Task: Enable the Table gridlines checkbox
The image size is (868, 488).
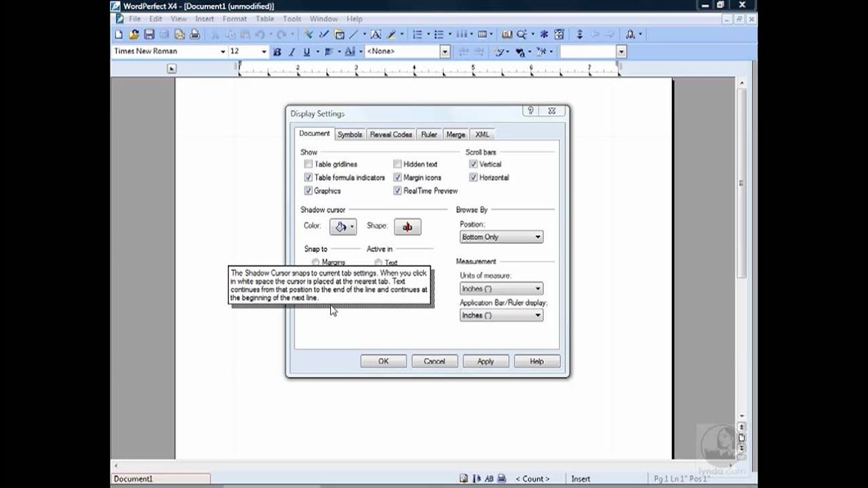Action: (309, 164)
